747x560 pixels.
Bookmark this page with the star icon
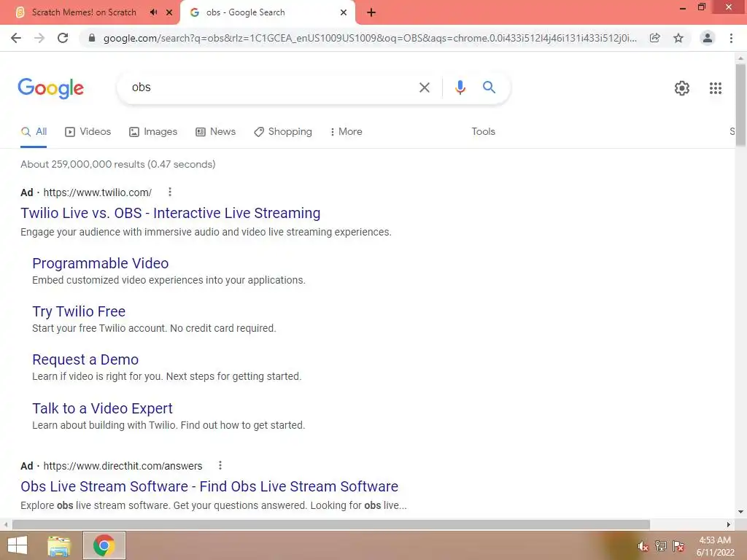(678, 38)
